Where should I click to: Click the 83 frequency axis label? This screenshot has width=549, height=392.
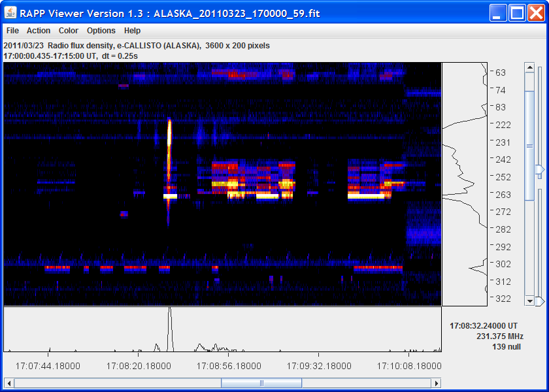pos(500,107)
